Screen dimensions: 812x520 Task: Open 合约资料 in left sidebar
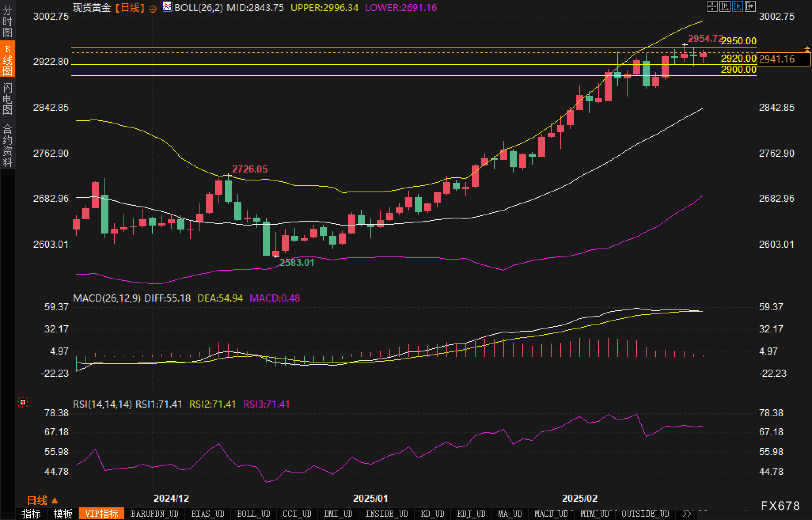(x=8, y=146)
